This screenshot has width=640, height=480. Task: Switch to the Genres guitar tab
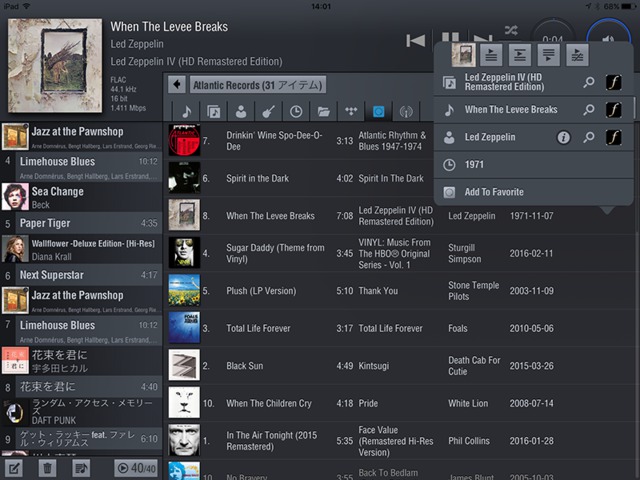point(268,111)
